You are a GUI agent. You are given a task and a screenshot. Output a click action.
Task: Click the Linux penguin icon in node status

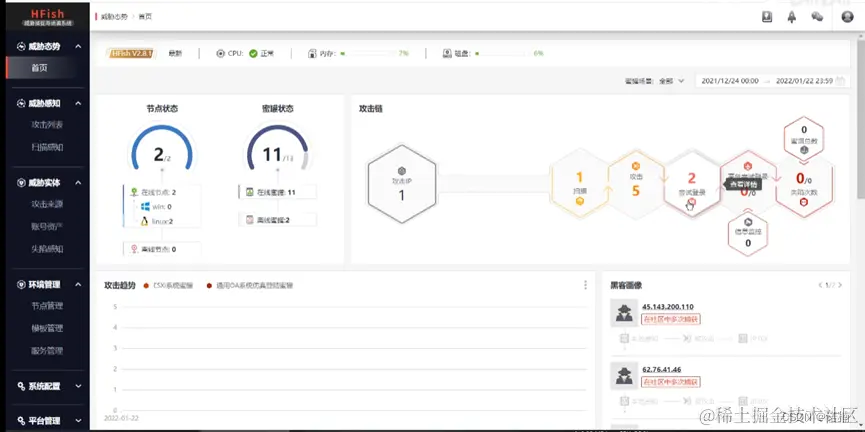(145, 221)
